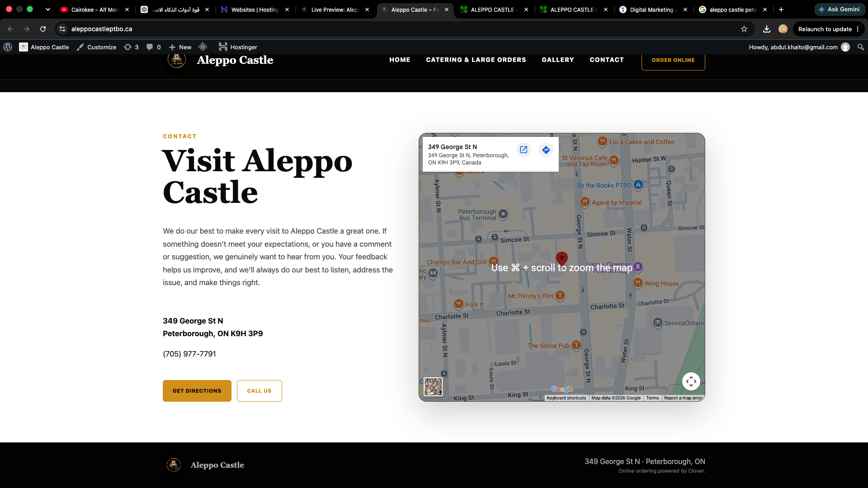The height and width of the screenshot is (488, 868).
Task: Click the McThirsty's Pint map marker
Action: pos(560,296)
